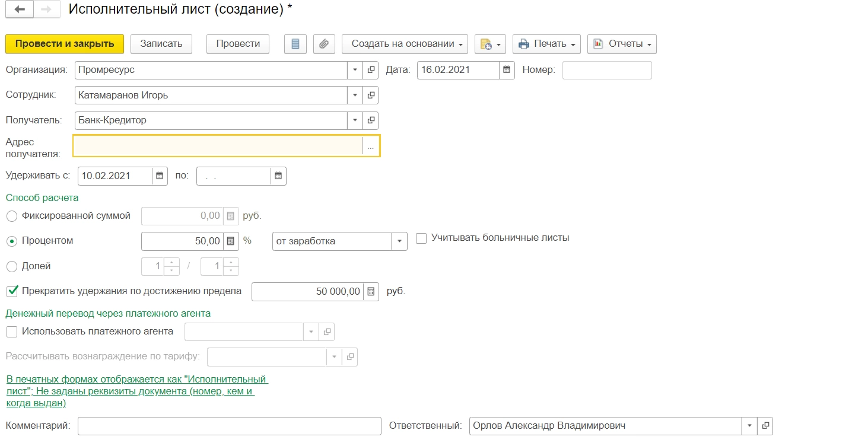Open calculator for the 50,00 percent field
868x443 pixels.
(x=231, y=241)
